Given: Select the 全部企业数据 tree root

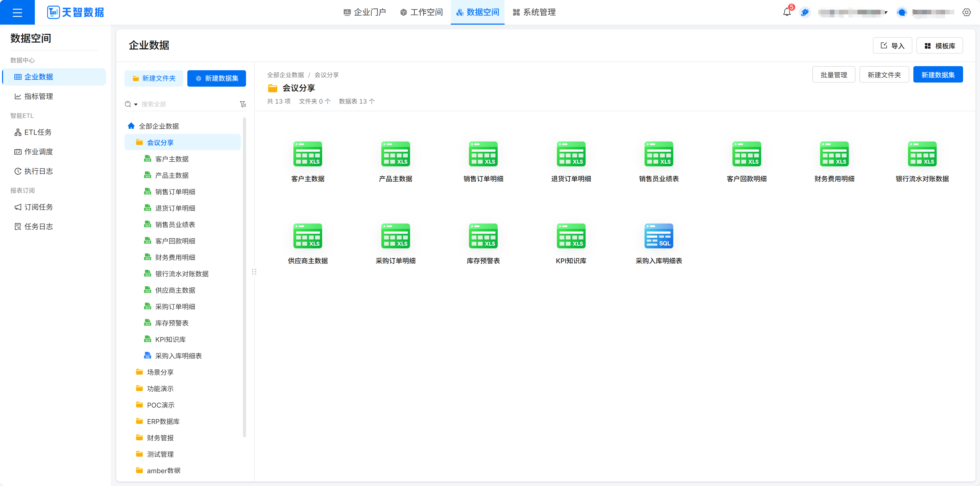Looking at the screenshot, I should point(183,126).
